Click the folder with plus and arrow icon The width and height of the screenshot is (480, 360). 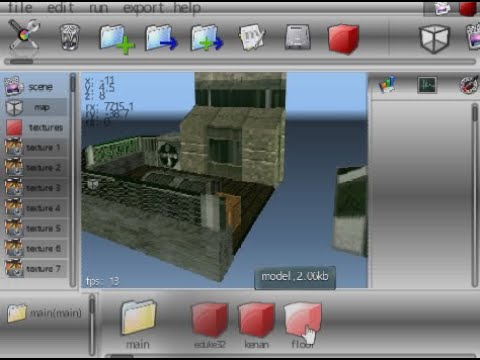tap(207, 38)
